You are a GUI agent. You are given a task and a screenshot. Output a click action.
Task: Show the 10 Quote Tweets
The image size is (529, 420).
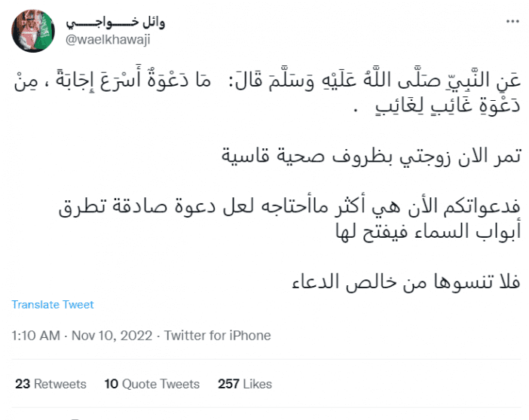click(151, 384)
